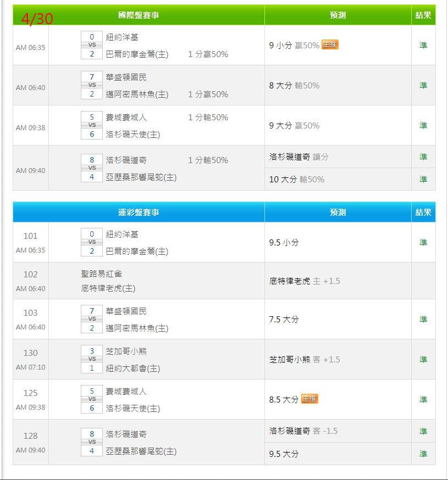
Task: Click the 9 小分 贏50% prediction
Action: point(294,45)
